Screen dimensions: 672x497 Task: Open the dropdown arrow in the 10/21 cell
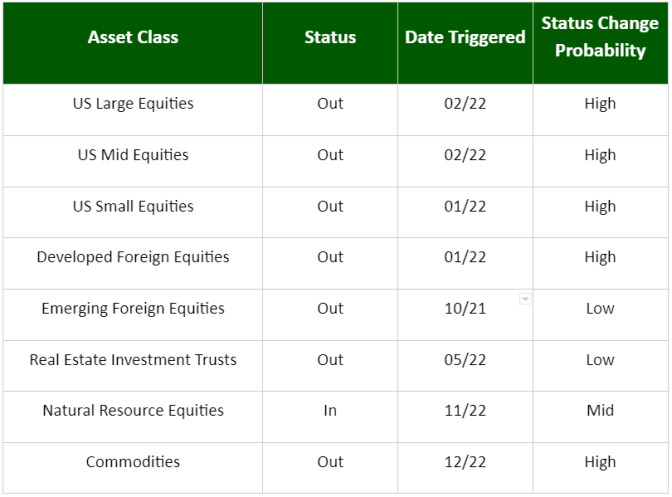click(525, 299)
